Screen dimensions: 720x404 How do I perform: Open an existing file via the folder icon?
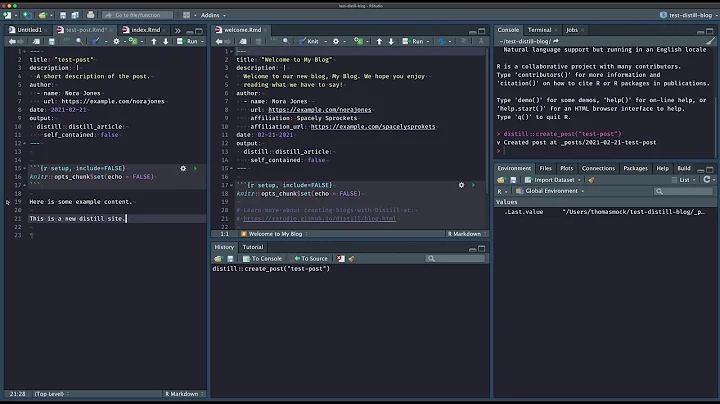[42, 15]
